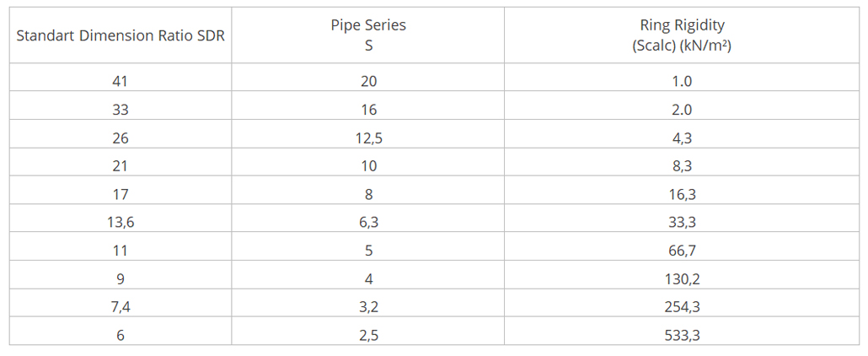Click the Ring Rigidity column header
This screenshot has width=868, height=356.
point(682,35)
